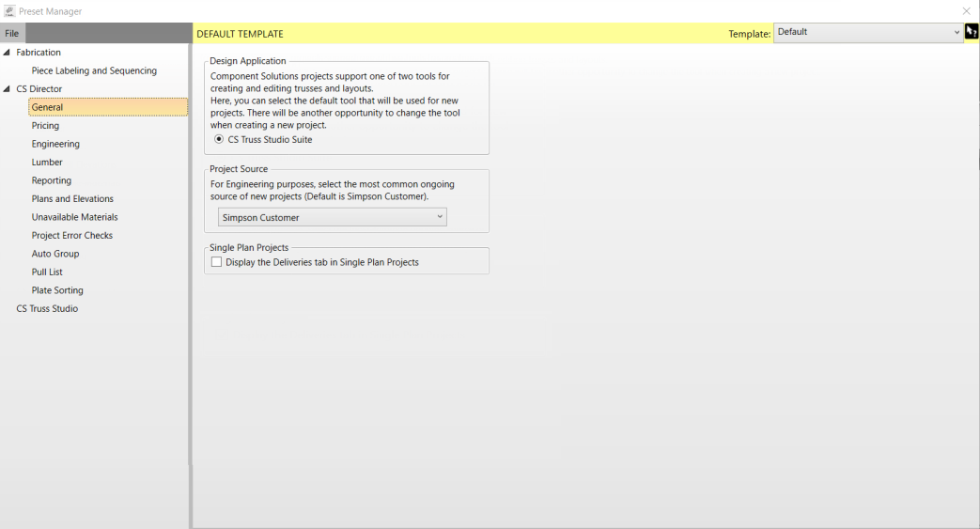Collapse the Fabrication tree node
The width and height of the screenshot is (980, 529).
(7, 53)
